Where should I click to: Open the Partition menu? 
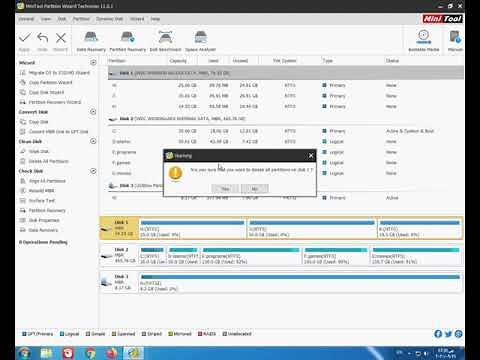(x=81, y=19)
